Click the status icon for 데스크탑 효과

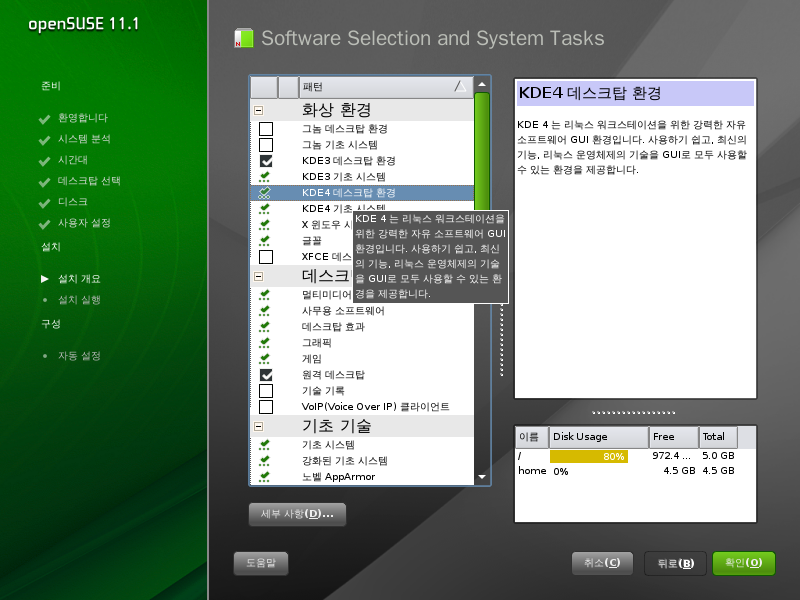click(x=264, y=326)
